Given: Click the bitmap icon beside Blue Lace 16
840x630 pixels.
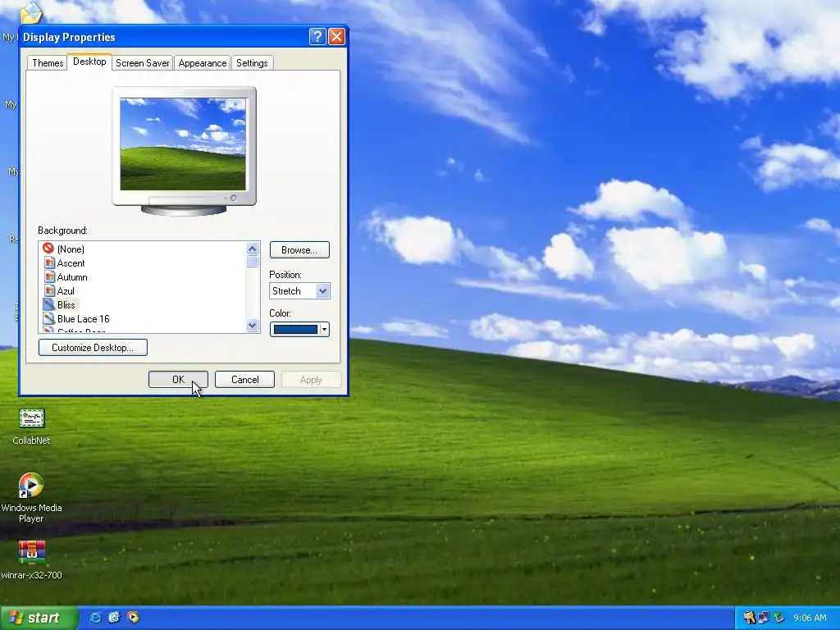Looking at the screenshot, I should pos(48,319).
